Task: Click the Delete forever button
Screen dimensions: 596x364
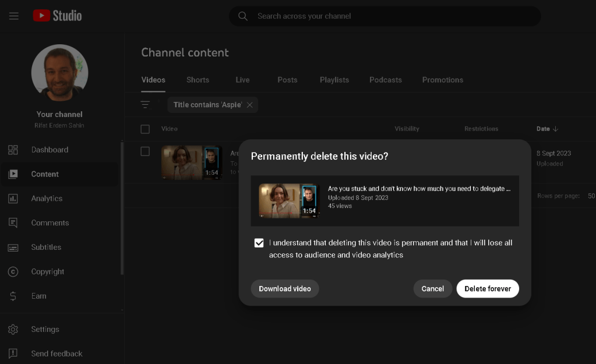Action: (488, 289)
